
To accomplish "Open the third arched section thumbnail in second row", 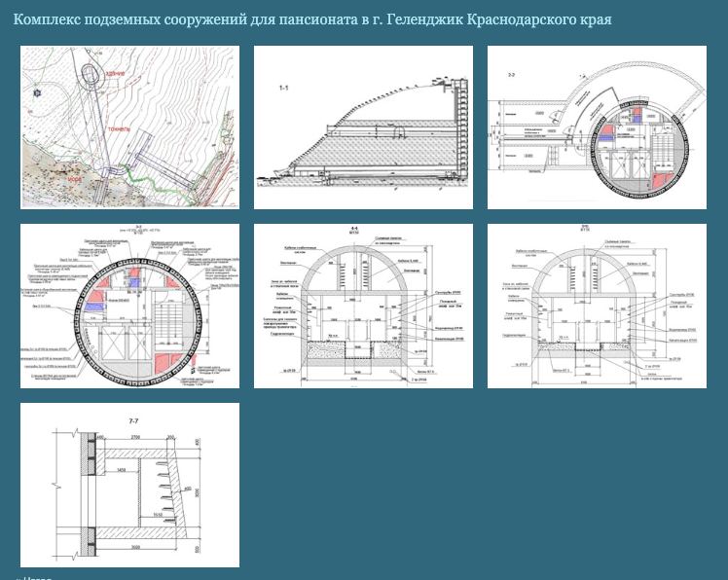I will click(x=597, y=306).
